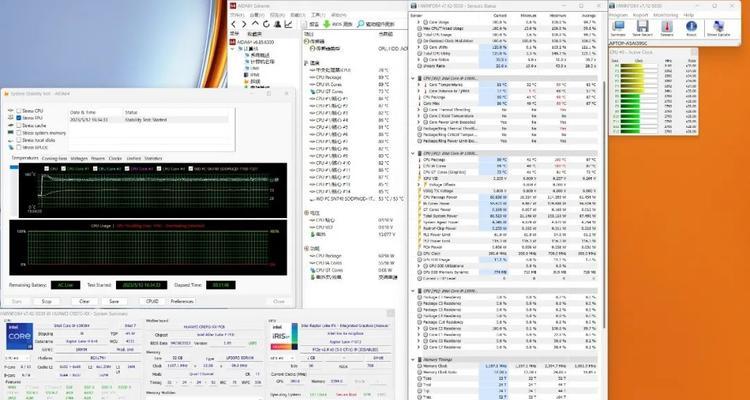Select AIDA64 v6.85 root node in tree
Image resolution: width=750 pixels, height=400 pixels.
pyautogui.click(x=253, y=42)
